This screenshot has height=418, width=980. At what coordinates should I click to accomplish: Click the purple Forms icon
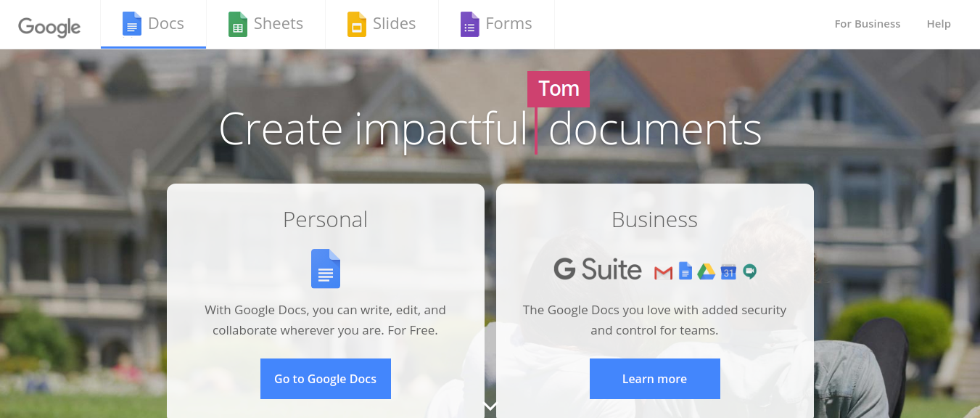(469, 24)
